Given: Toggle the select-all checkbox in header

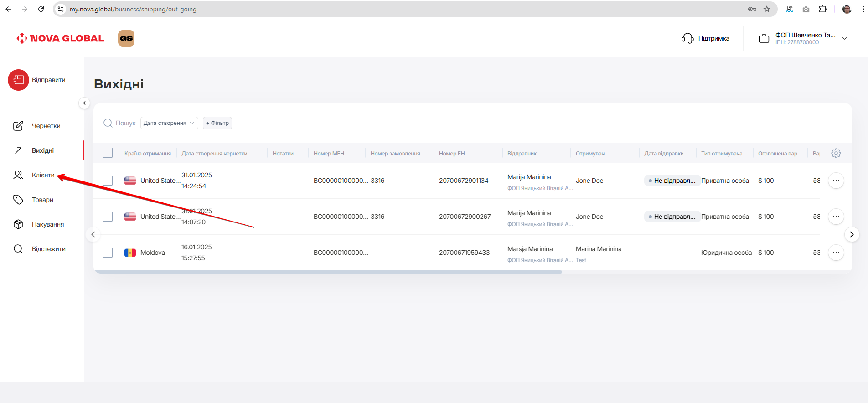Looking at the screenshot, I should pos(108,153).
